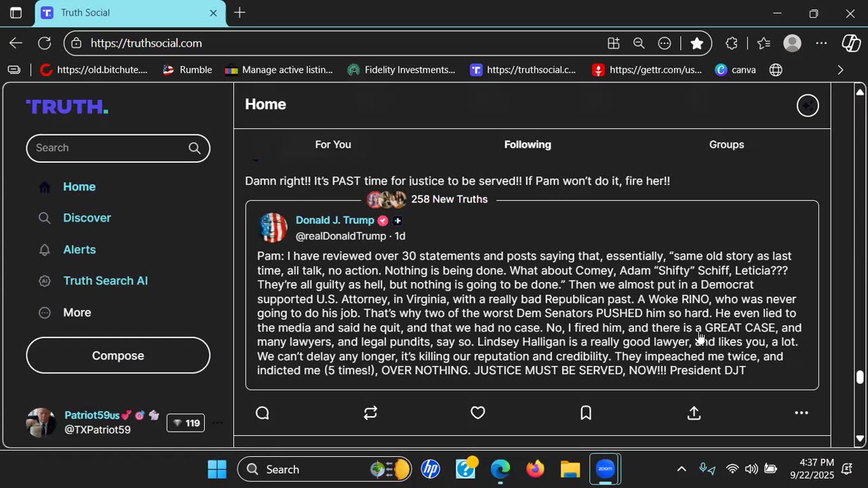Click the 119 diamond badge
Image resolution: width=868 pixels, height=488 pixels.
pyautogui.click(x=186, y=423)
